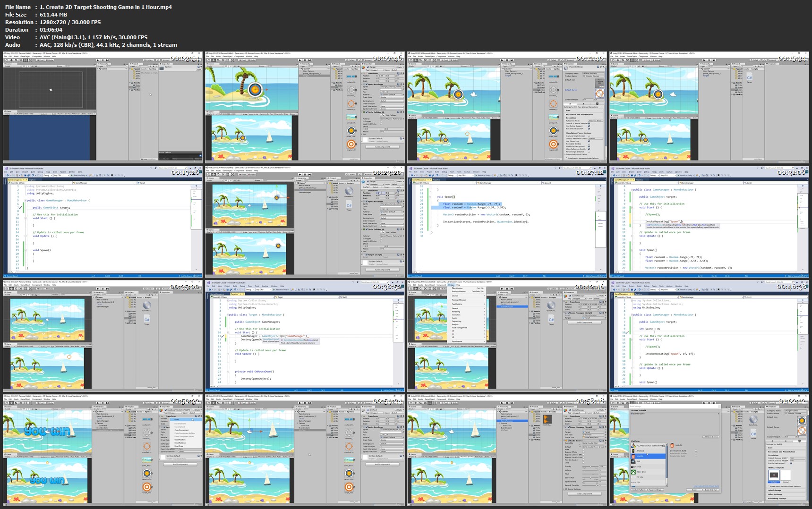812x509 pixels.
Task: Open the thumbnail frame stamped 00:03:54
Action: [x=103, y=107]
